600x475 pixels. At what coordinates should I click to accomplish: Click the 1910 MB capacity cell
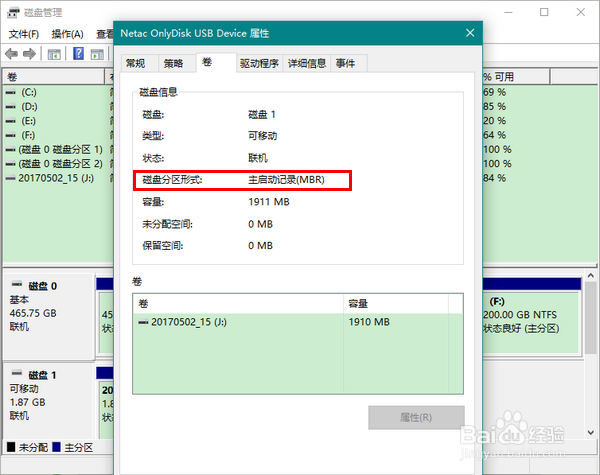coord(369,322)
